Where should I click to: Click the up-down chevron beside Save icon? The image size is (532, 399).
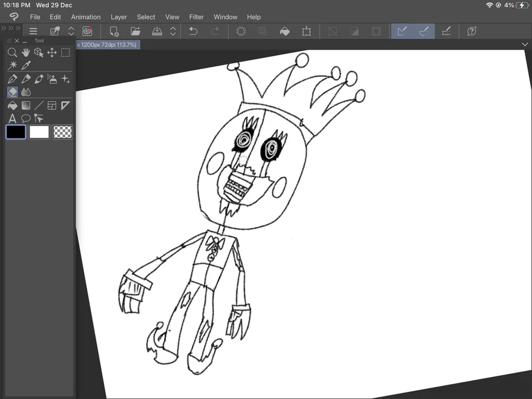[x=173, y=31]
